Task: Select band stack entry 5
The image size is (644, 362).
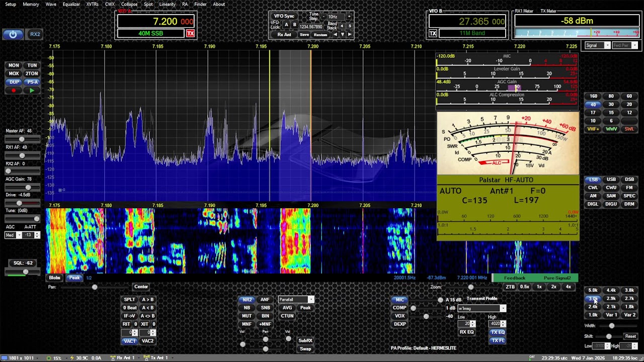Action: [350, 26]
